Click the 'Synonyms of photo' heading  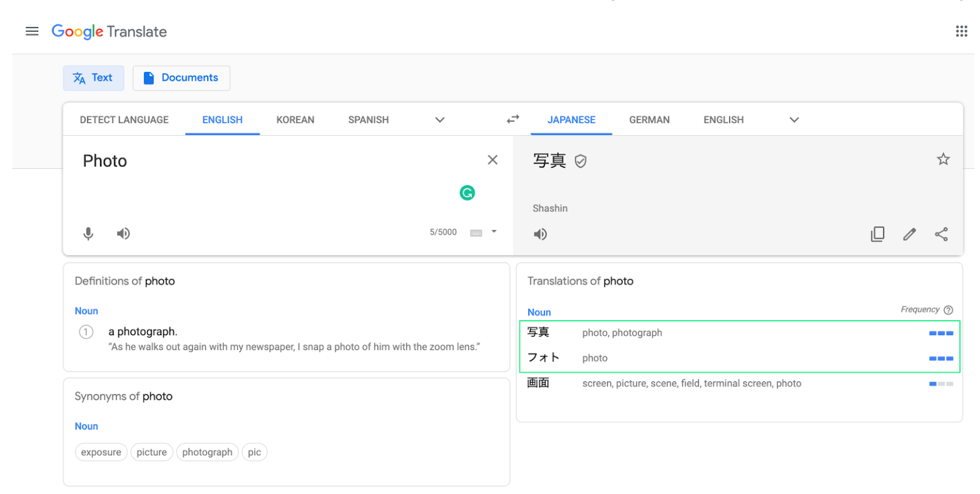[123, 396]
